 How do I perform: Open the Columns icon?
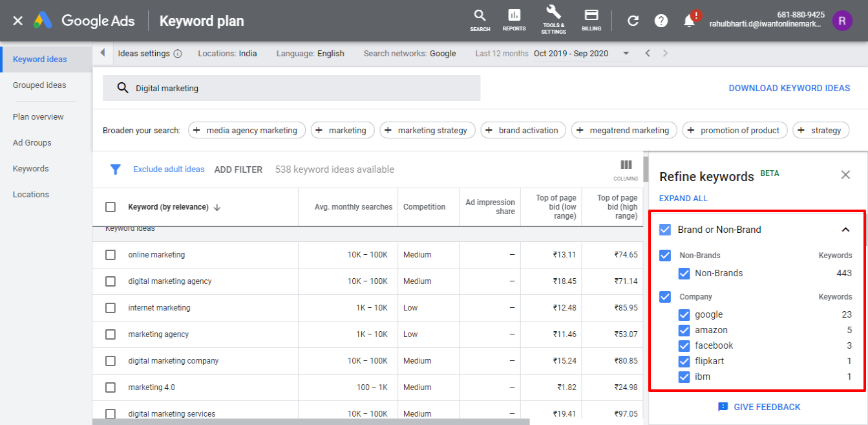626,170
